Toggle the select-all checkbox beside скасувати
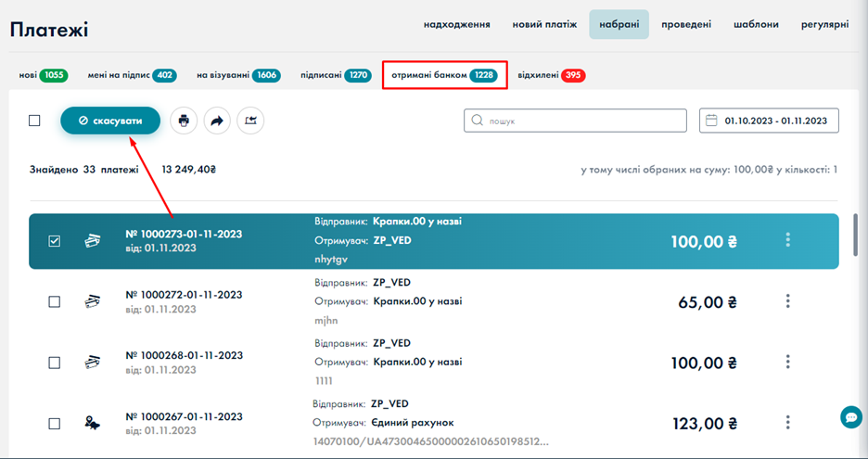Viewport: 868px width, 459px height. click(x=34, y=121)
